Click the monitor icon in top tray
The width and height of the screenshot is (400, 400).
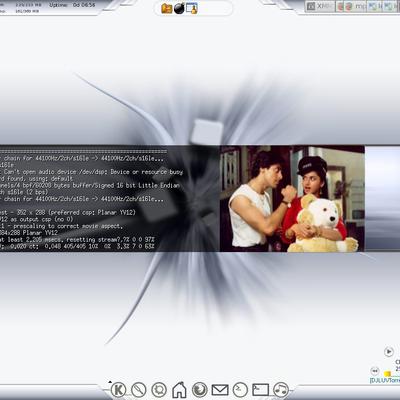tap(192, 8)
